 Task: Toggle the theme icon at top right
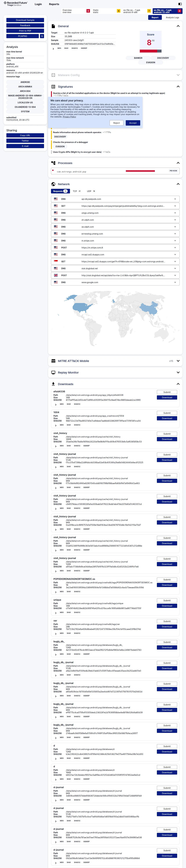[180, 4]
